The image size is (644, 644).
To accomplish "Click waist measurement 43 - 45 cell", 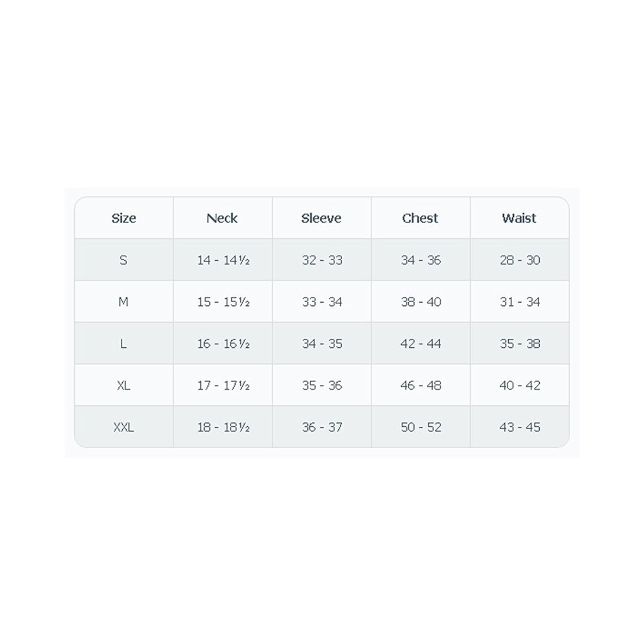I will point(520,427).
